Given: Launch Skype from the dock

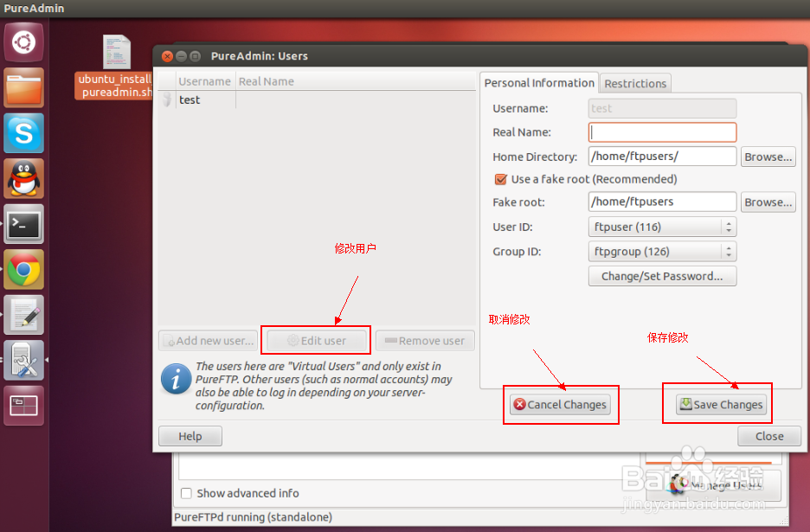Looking at the screenshot, I should pyautogui.click(x=23, y=133).
